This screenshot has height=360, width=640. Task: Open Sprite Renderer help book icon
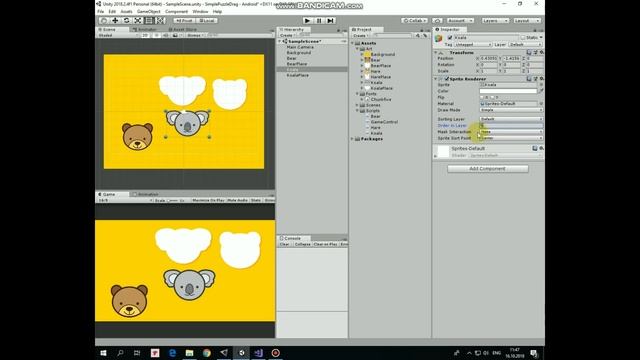coord(529,79)
